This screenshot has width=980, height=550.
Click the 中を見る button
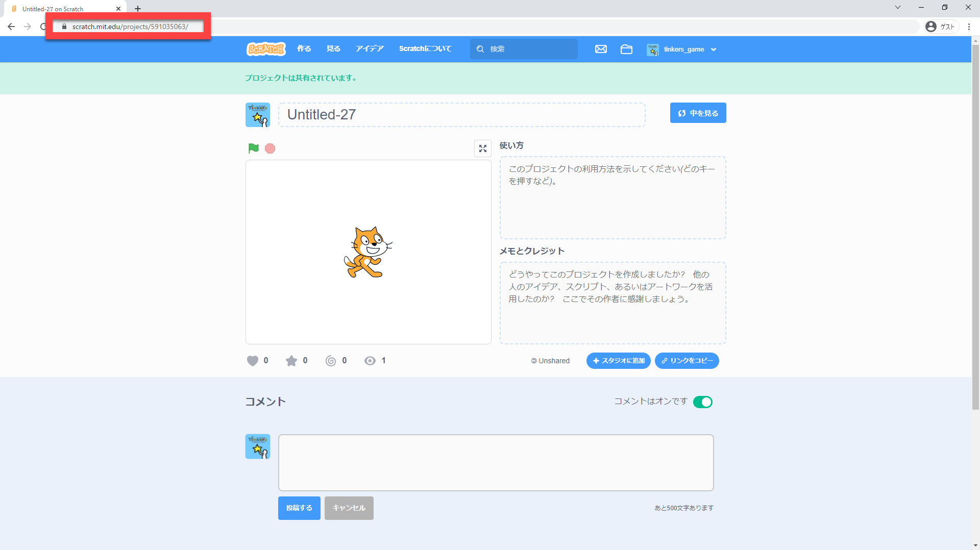point(698,113)
